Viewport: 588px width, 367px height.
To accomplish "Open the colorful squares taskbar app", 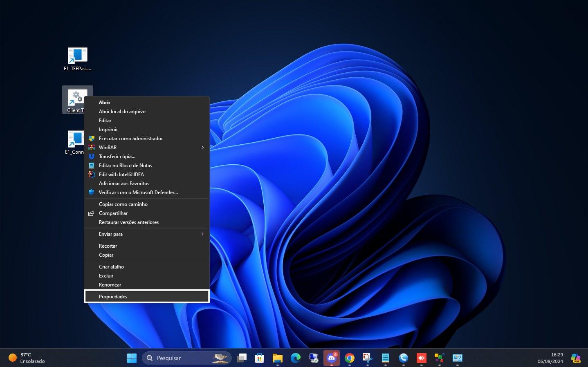I will 440,358.
